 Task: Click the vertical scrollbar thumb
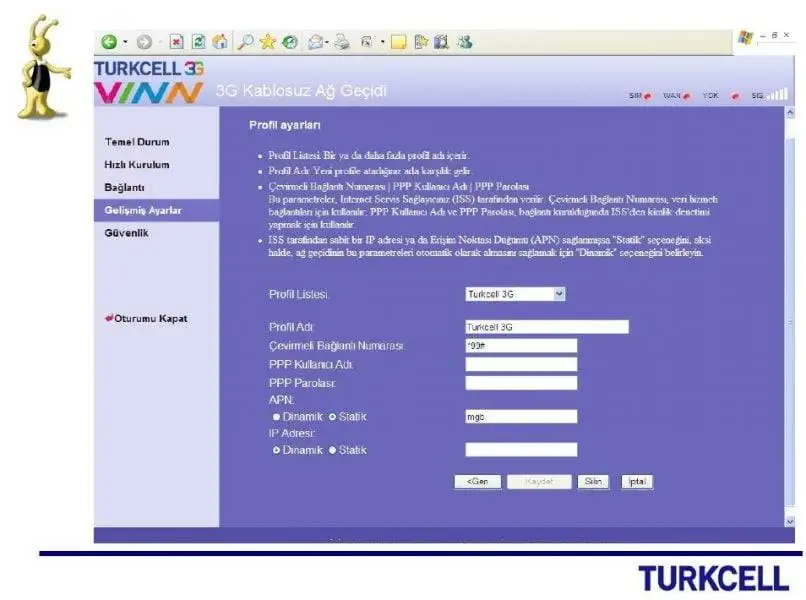[790, 322]
